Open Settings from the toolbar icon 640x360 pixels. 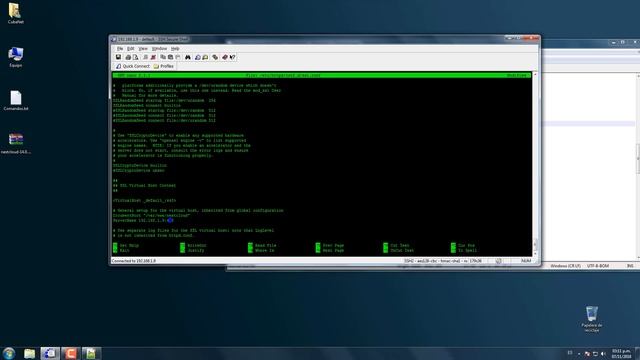tap(215, 57)
